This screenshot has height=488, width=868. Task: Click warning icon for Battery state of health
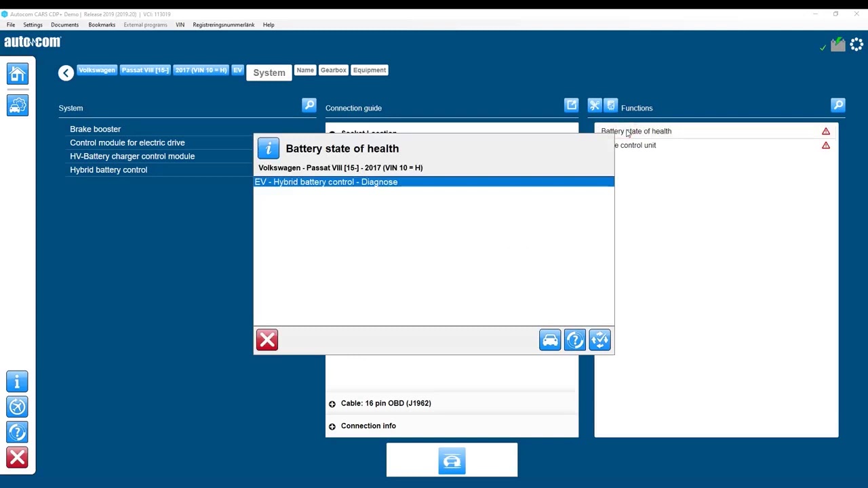point(826,131)
